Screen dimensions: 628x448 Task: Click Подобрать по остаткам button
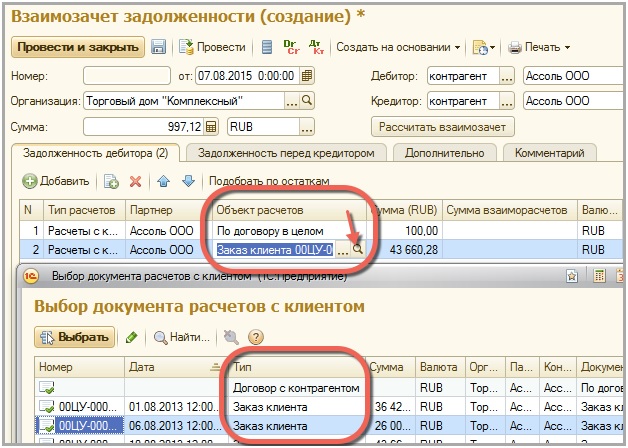pos(269,181)
